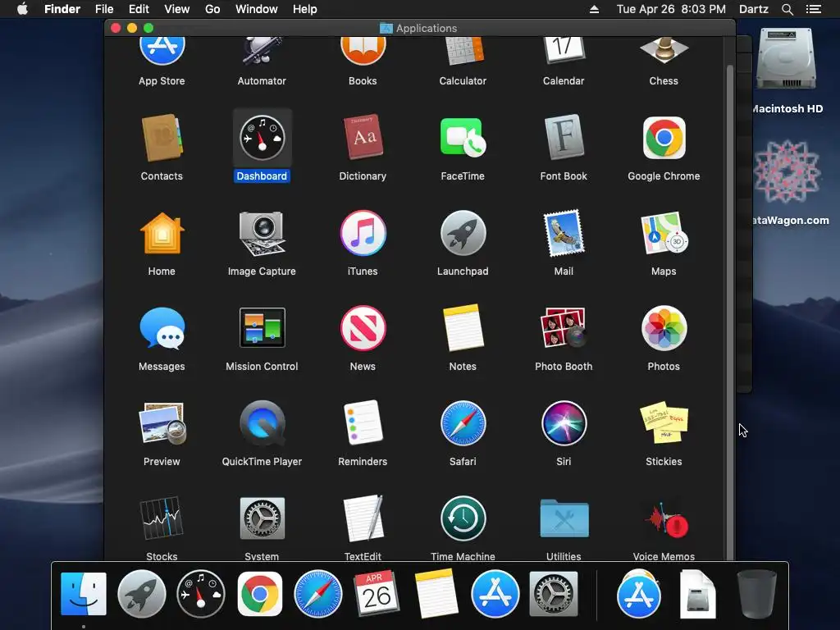Launch Safari from the Dock
Screen dimensions: 840x630
pos(318,594)
